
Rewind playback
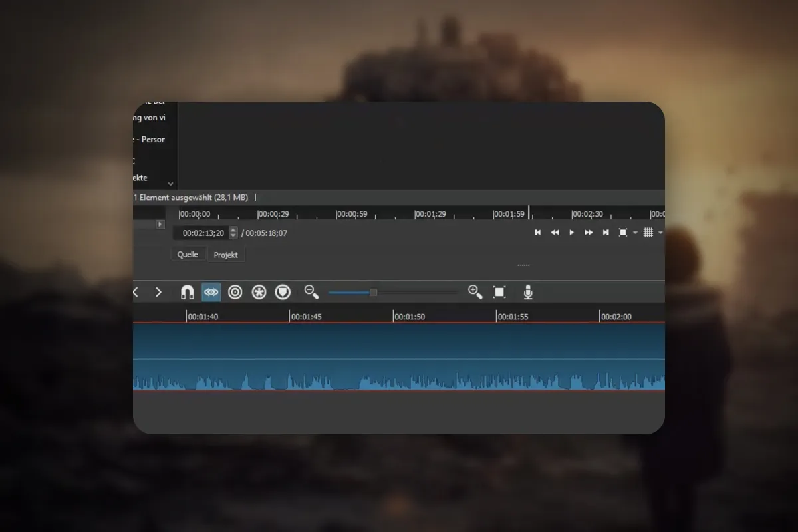tap(555, 233)
